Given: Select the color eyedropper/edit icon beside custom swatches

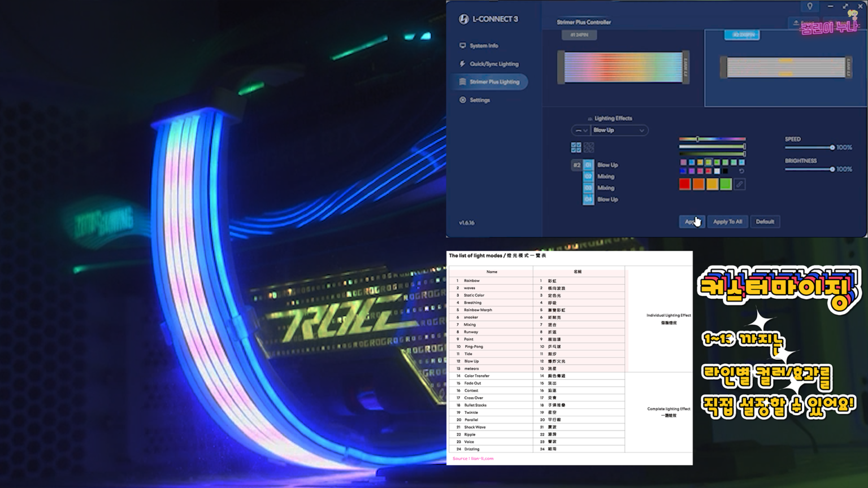Looking at the screenshot, I should pyautogui.click(x=740, y=184).
